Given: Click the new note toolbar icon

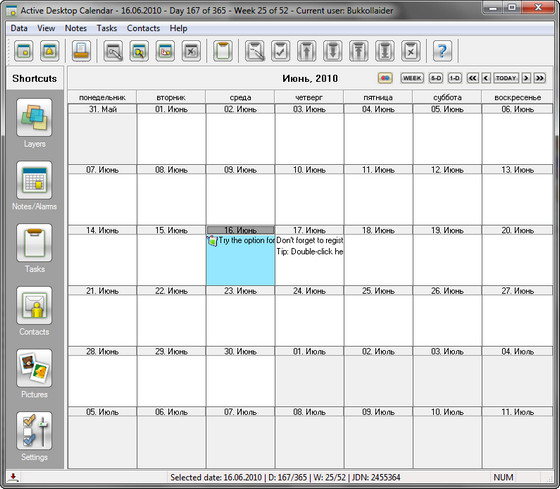Looking at the screenshot, I should click(x=24, y=51).
